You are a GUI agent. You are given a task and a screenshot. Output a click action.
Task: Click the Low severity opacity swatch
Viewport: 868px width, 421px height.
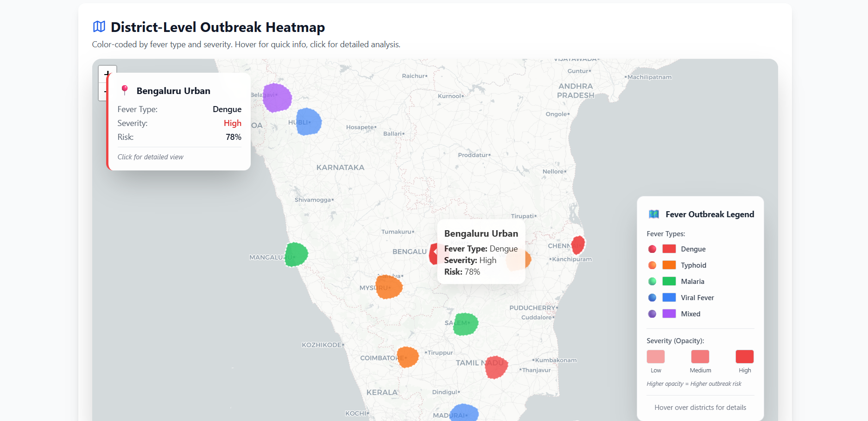[x=656, y=357]
